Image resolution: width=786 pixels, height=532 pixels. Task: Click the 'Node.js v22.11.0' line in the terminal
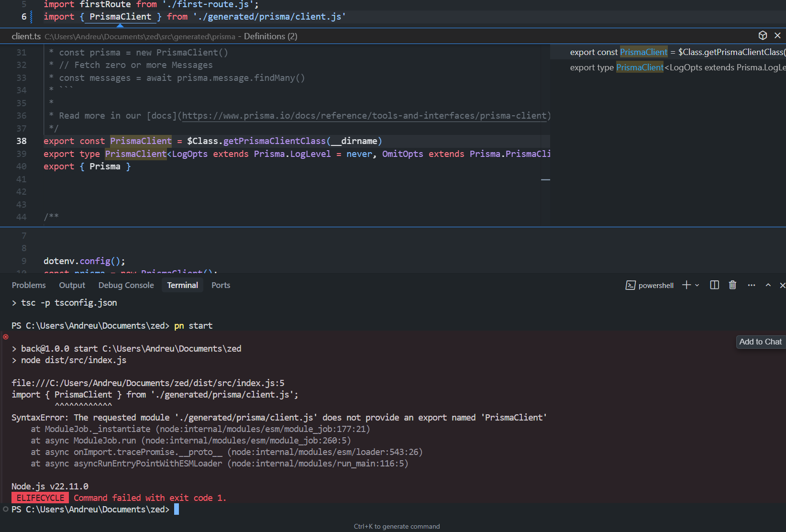(50, 487)
